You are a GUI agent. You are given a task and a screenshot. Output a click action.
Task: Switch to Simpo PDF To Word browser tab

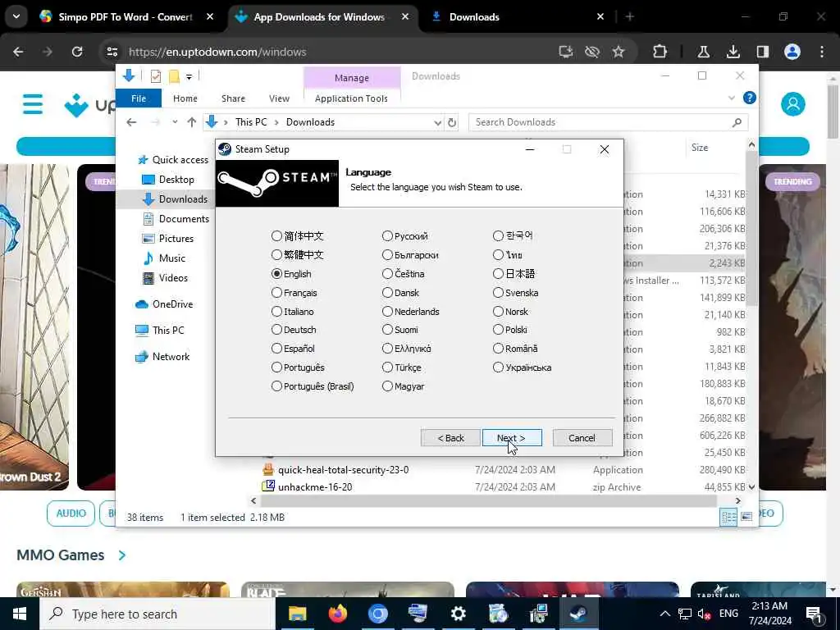pos(127,16)
